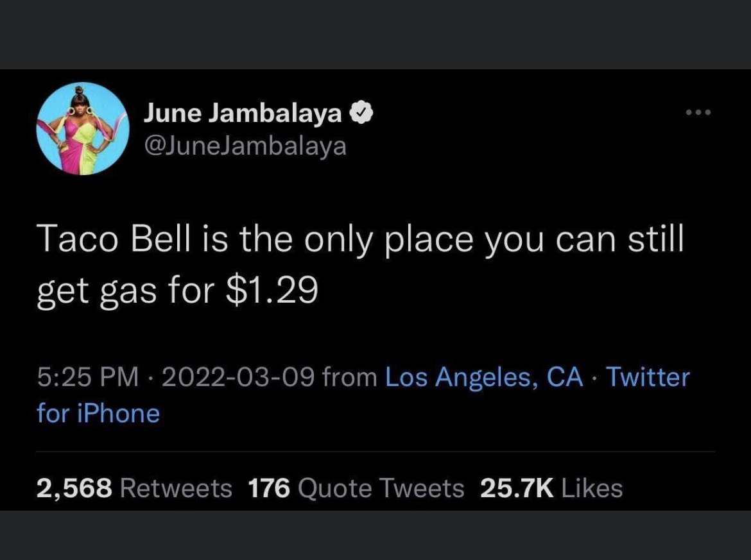The image size is (751, 560).
Task: Click the divider line above tweet stats
Action: pyautogui.click(x=376, y=452)
